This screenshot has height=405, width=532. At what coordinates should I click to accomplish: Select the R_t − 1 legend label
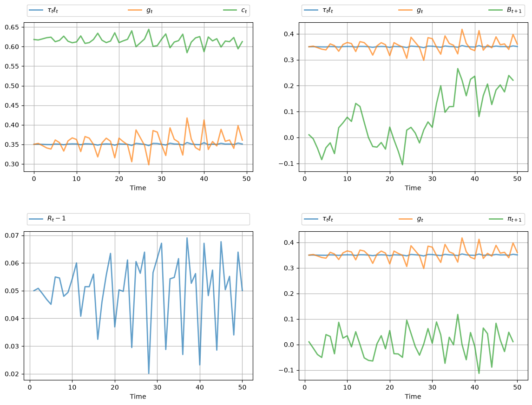pyautogui.click(x=57, y=218)
